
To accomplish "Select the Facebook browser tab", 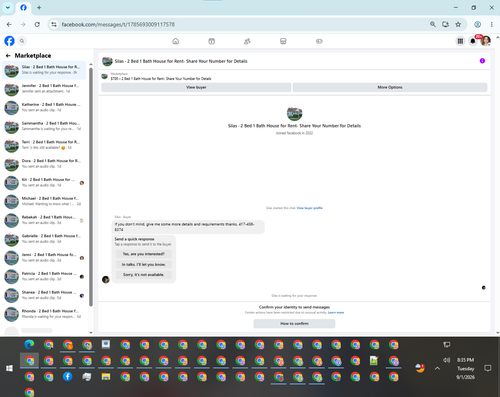I will tap(23, 7).
